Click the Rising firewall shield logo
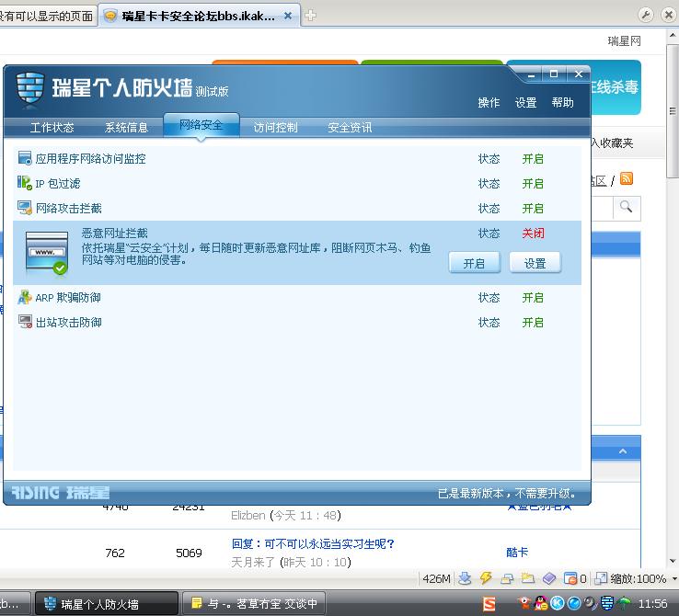679x616 pixels. pos(30,88)
